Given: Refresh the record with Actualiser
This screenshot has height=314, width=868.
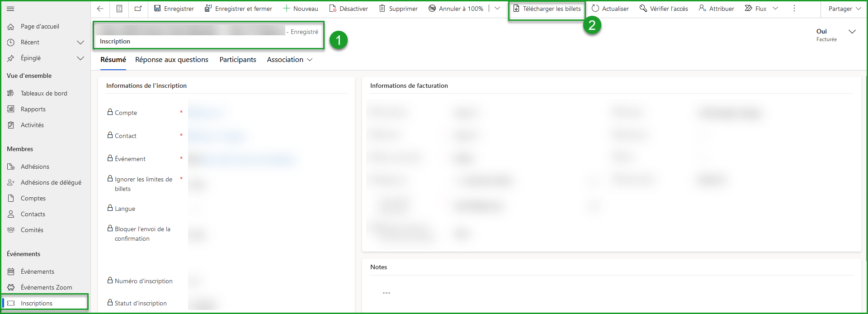Looking at the screenshot, I should [x=610, y=9].
